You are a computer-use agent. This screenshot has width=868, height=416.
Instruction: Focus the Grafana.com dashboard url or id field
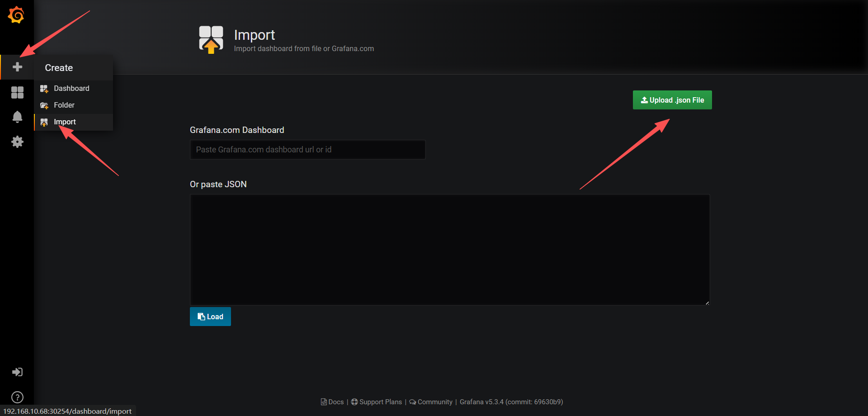307,150
